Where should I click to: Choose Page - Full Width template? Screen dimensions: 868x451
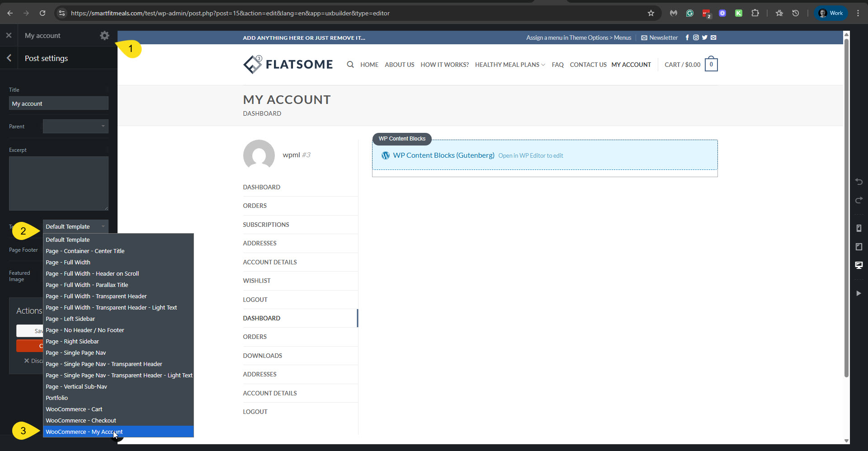click(x=118, y=262)
